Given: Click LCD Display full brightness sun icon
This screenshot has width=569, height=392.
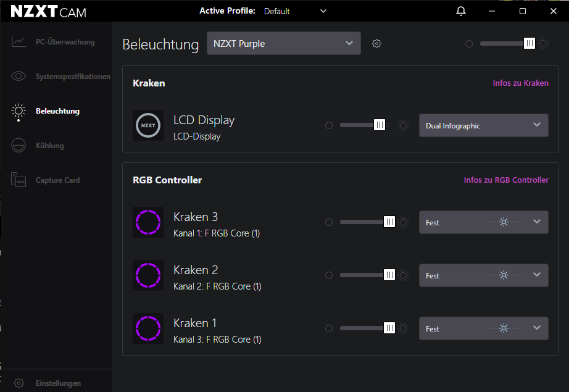Looking at the screenshot, I should (403, 125).
